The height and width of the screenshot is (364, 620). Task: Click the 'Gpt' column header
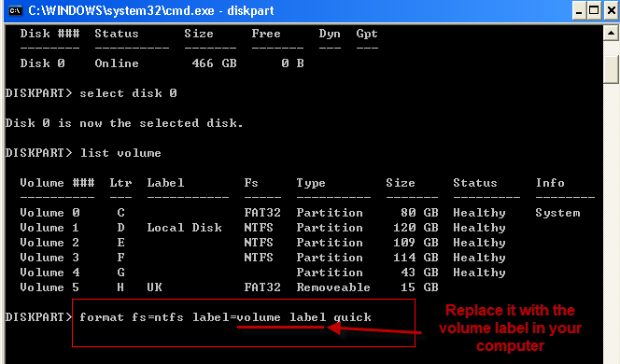point(367,34)
